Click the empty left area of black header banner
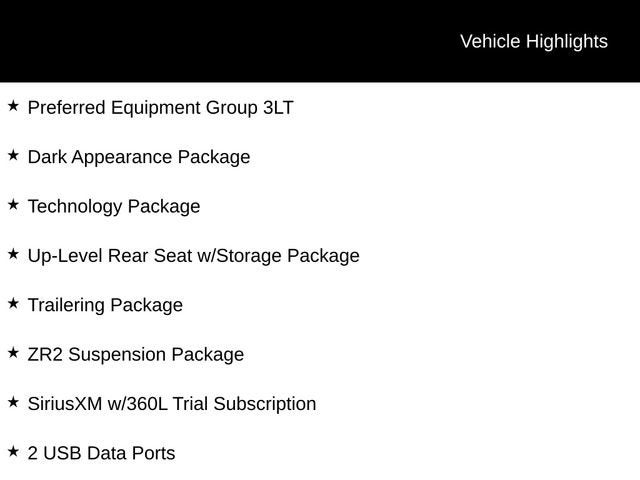 tap(150, 41)
